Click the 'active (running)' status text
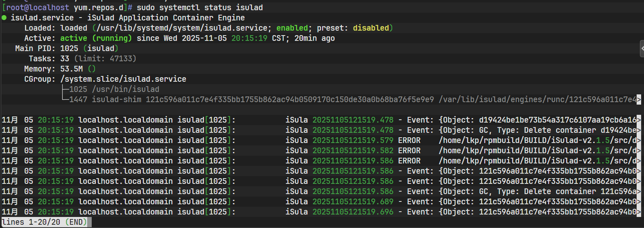 pos(96,38)
